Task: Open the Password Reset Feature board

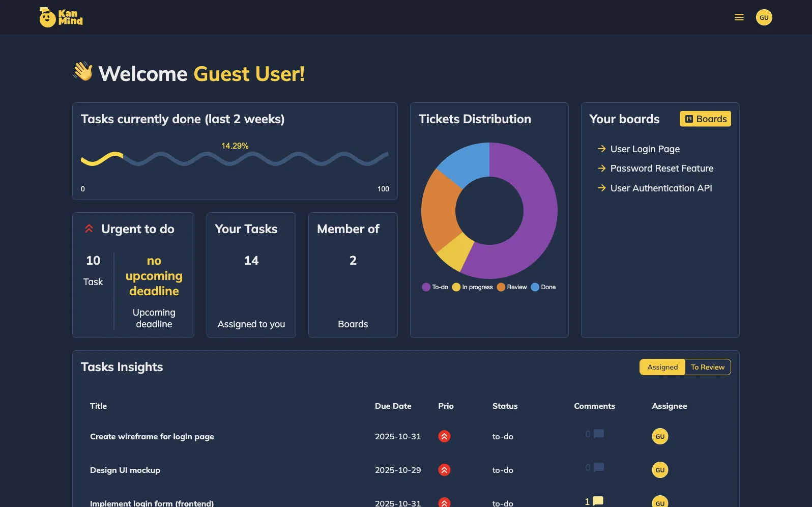Action: pos(661,168)
